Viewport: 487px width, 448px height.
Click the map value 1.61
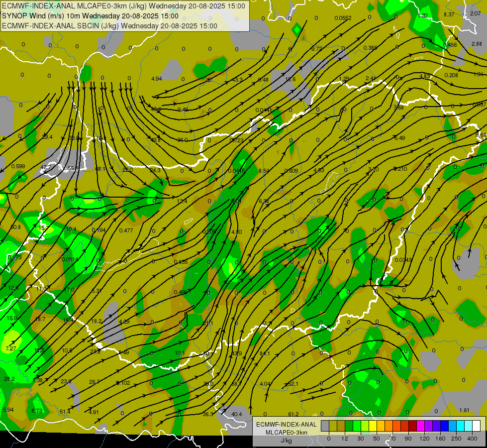click(464, 410)
